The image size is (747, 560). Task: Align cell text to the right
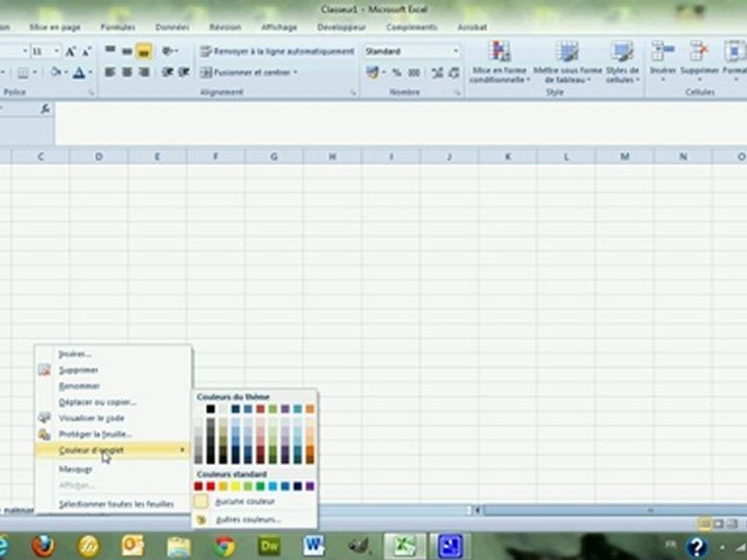point(144,72)
